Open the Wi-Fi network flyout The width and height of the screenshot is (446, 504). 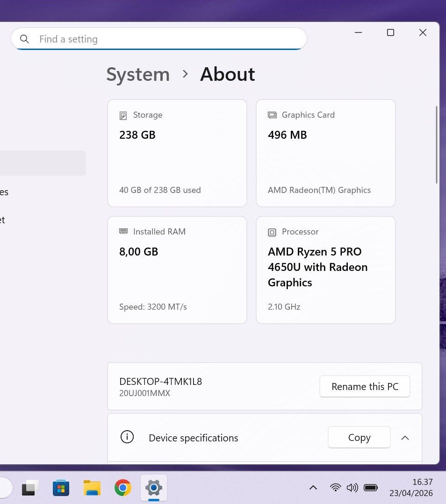click(335, 488)
